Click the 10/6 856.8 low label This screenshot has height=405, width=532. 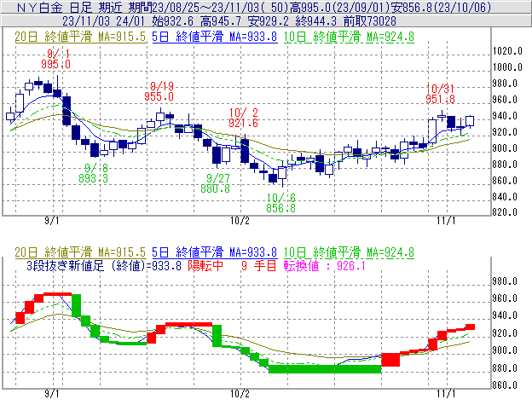pos(280,203)
